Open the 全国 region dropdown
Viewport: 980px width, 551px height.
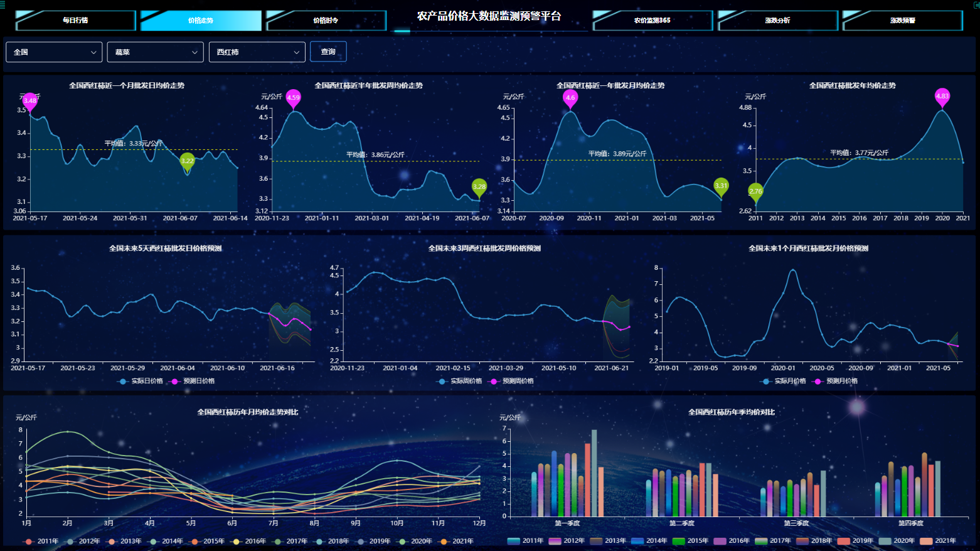54,52
